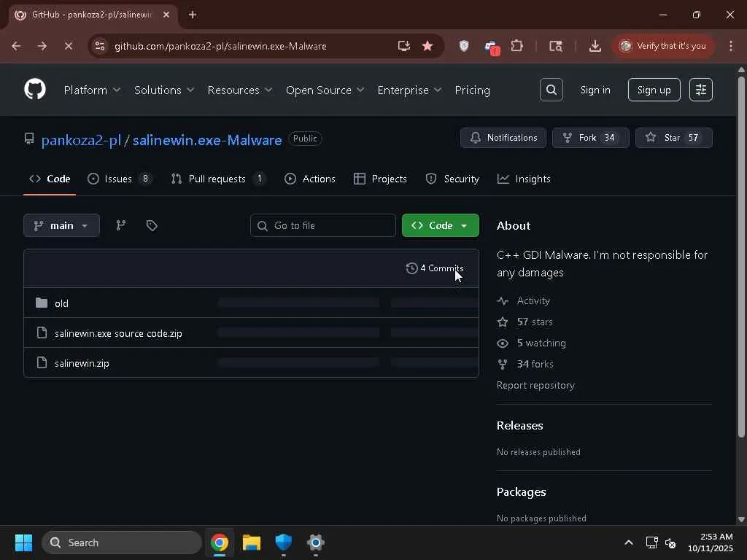Switch to the Code tab
The height and width of the screenshot is (560, 747).
(x=50, y=179)
